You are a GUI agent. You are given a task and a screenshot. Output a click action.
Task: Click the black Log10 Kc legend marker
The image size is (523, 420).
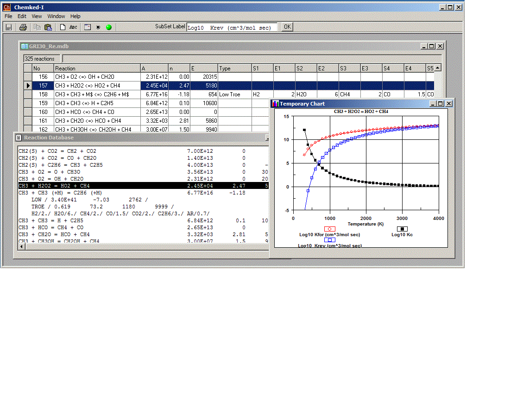coord(402,229)
